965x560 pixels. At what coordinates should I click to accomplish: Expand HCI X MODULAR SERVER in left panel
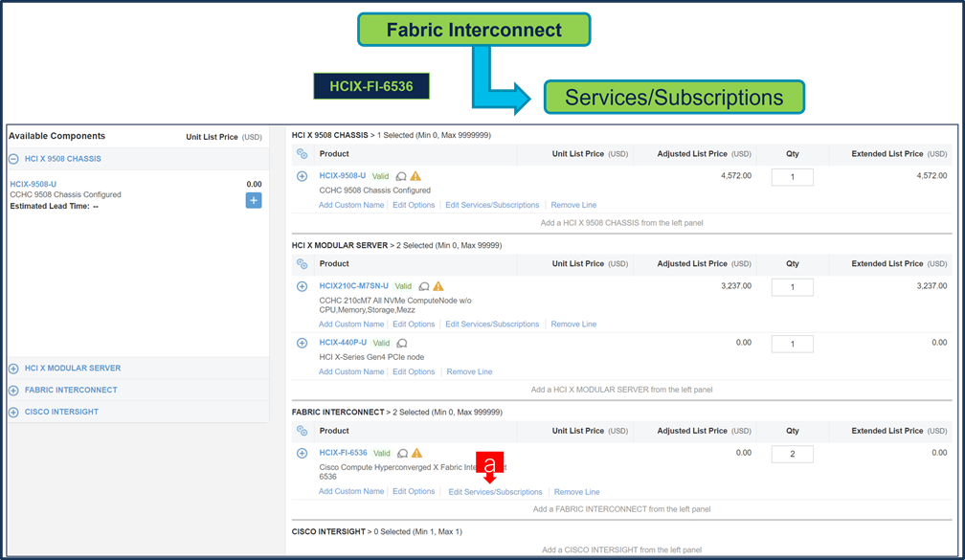click(13, 369)
